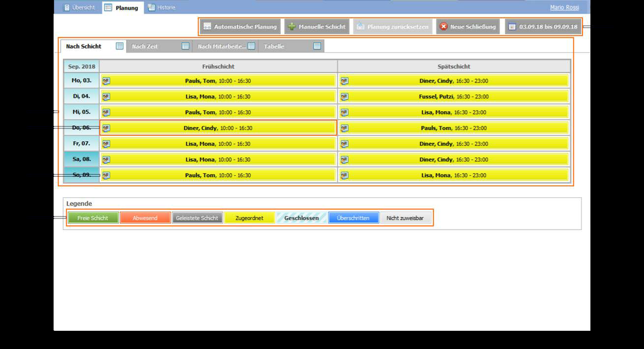This screenshot has height=349, width=644.
Task: Open the Mario Rossi user link
Action: click(564, 8)
